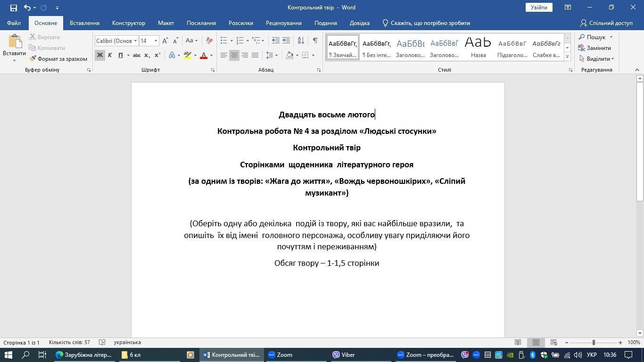This screenshot has width=644, height=362.
Task: Apply the Назва title style
Action: coord(478,47)
